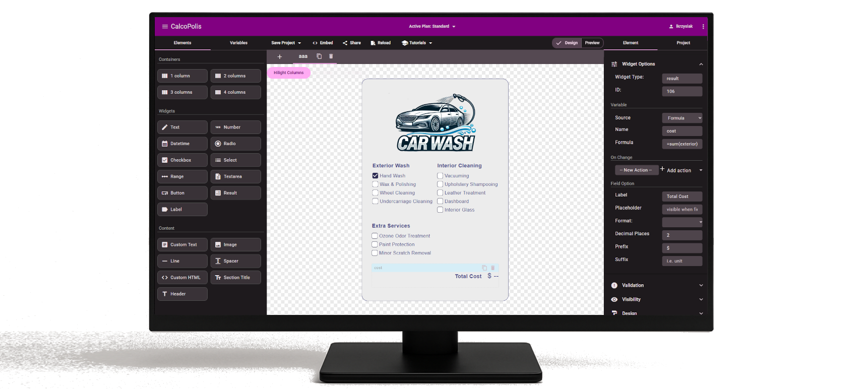Duplicate the aaa page using copy icon
The width and height of the screenshot is (868, 389).
319,56
